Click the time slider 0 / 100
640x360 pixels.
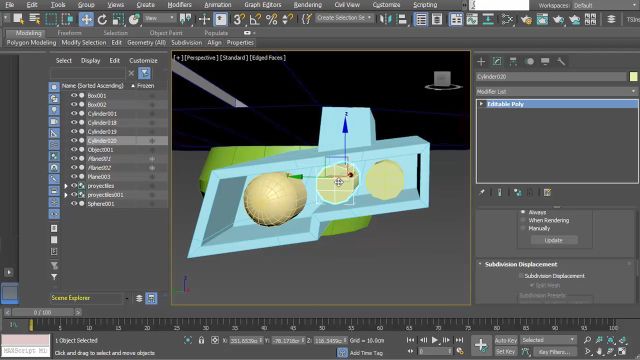tap(42, 313)
